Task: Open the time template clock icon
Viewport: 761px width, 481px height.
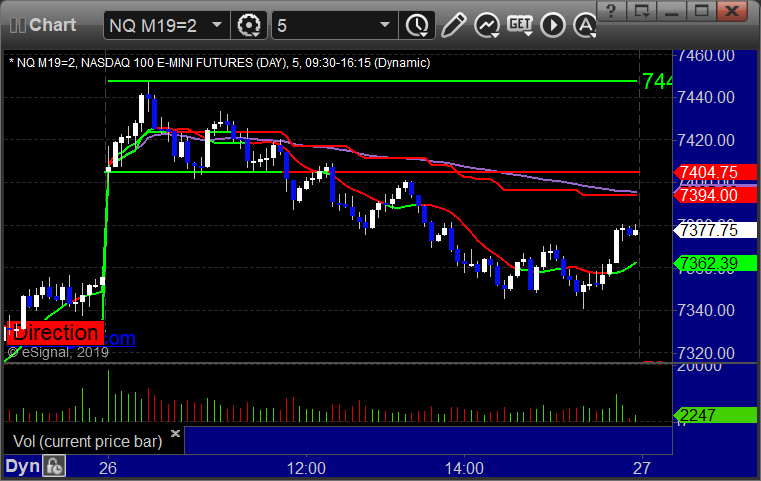Action: (417, 25)
